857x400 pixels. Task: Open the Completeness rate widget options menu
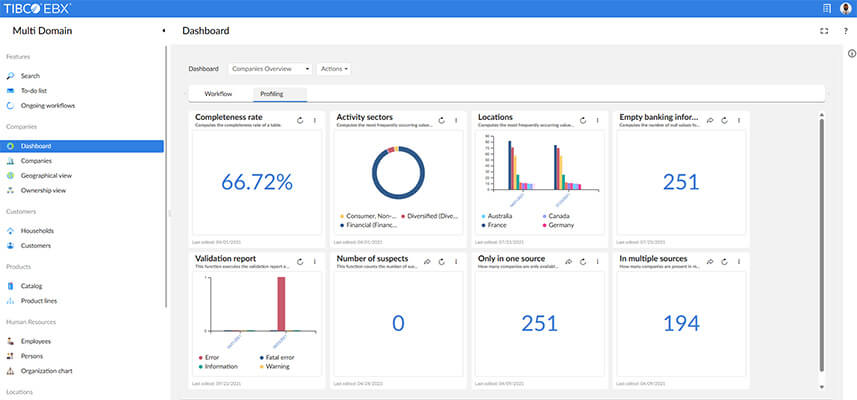[x=315, y=120]
